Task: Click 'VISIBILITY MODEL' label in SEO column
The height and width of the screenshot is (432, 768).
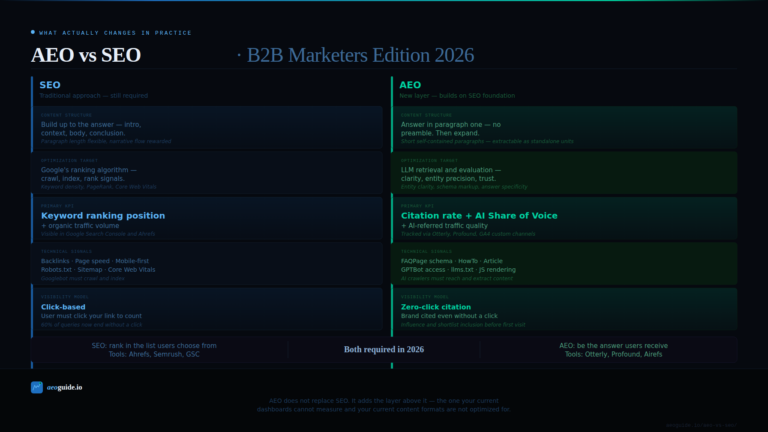Action: click(65, 297)
